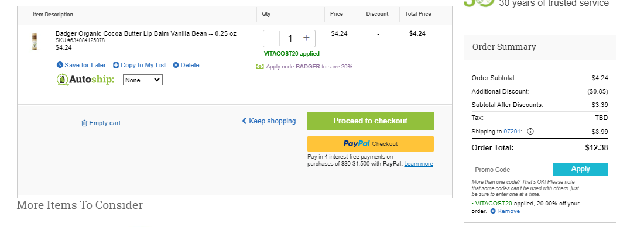Go back via Keep shopping link
This screenshot has height=227, width=644.
[269, 121]
